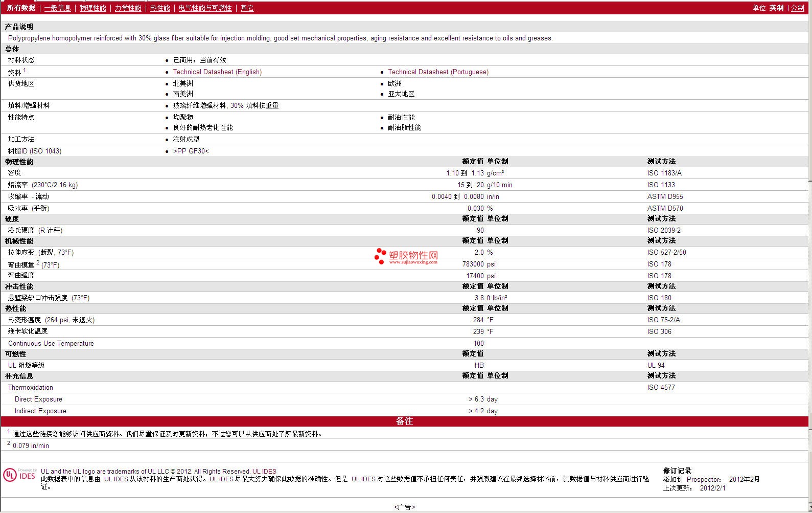This screenshot has height=513, width=812.
Task: Click the ISO 306 test method
Action: click(659, 332)
